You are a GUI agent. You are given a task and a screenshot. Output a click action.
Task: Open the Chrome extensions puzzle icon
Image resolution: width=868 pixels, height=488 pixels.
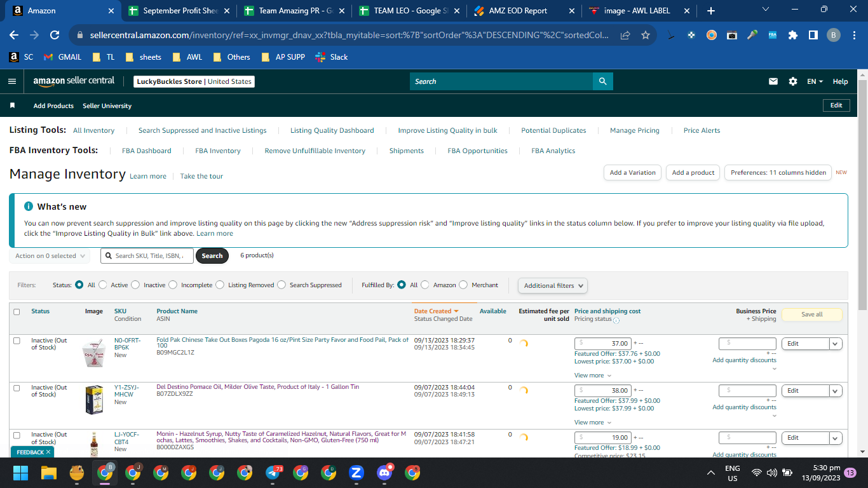tap(793, 36)
